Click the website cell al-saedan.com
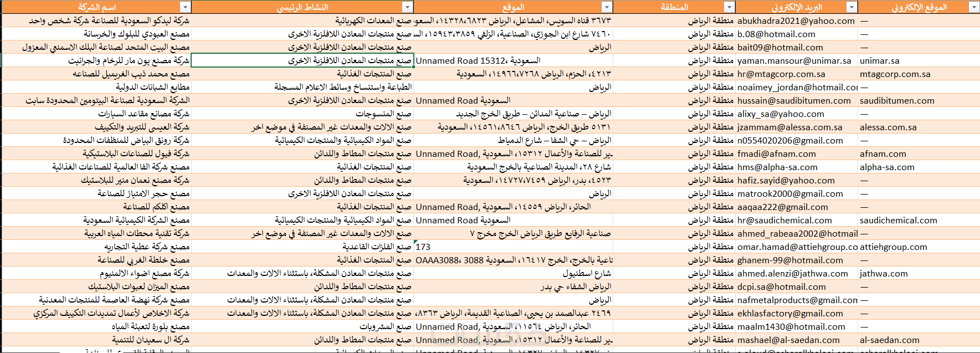Viewport: 980px width, 353px height. coord(919,340)
